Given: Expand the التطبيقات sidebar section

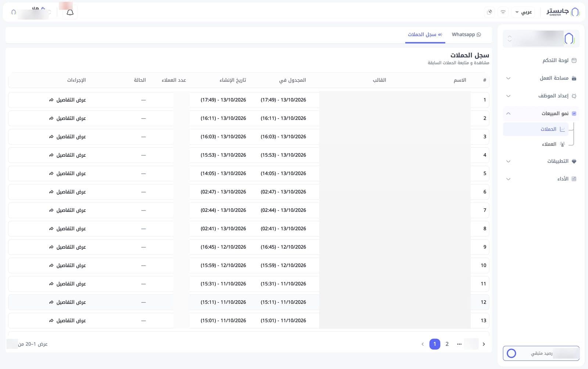Looking at the screenshot, I should 541,161.
